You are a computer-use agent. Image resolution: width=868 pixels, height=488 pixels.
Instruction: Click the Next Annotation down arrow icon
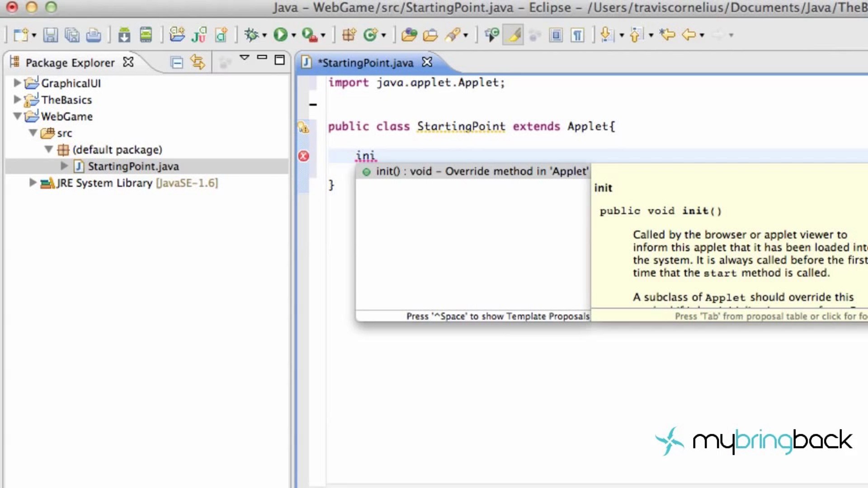tap(607, 35)
